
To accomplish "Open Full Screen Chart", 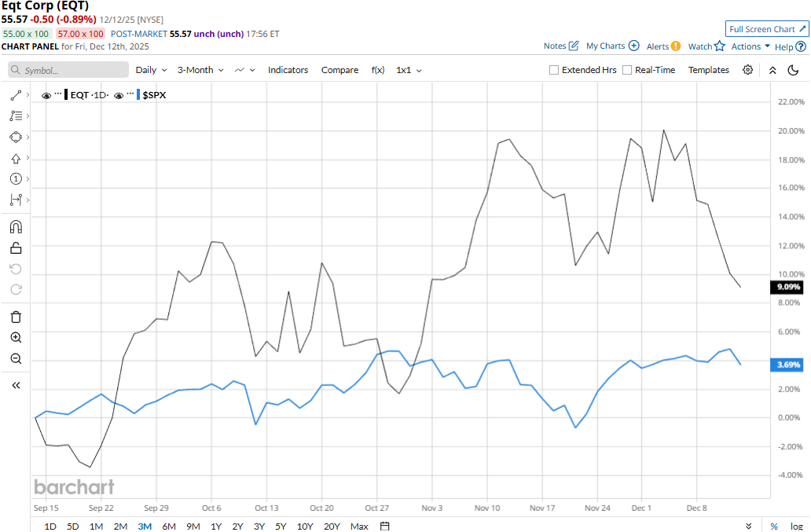I will coord(767,29).
